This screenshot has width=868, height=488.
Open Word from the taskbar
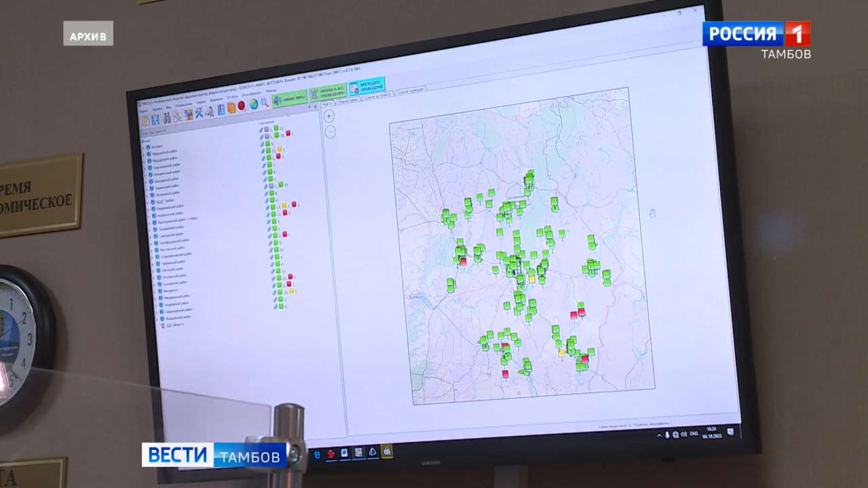344,453
